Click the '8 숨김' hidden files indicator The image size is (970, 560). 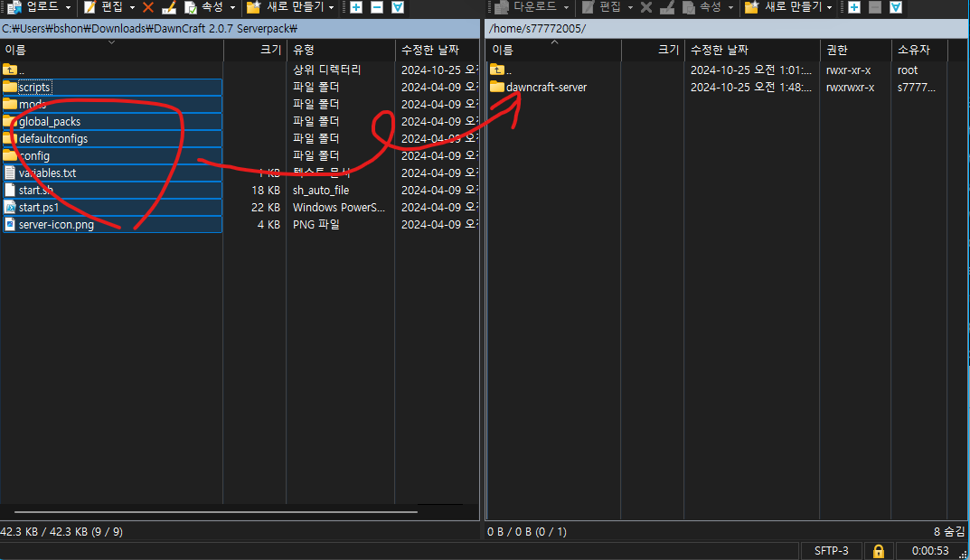(949, 532)
